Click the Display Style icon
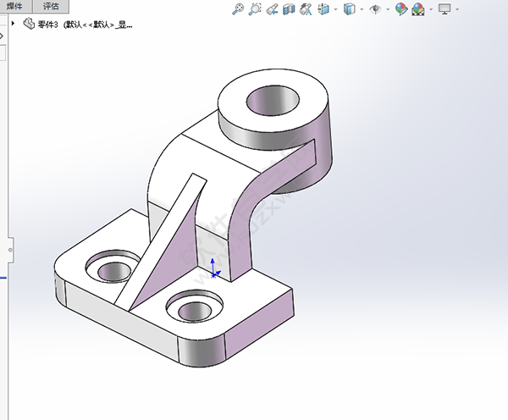The image size is (508, 420). pos(349,9)
